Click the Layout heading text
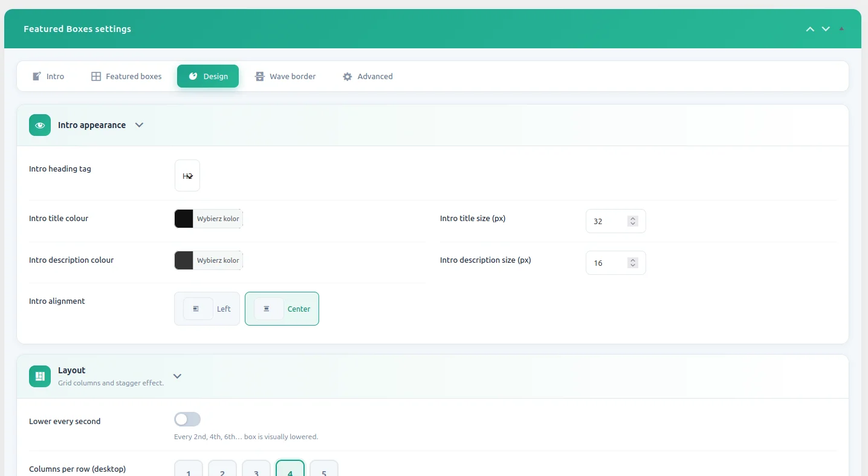The width and height of the screenshot is (868, 476). (x=72, y=370)
